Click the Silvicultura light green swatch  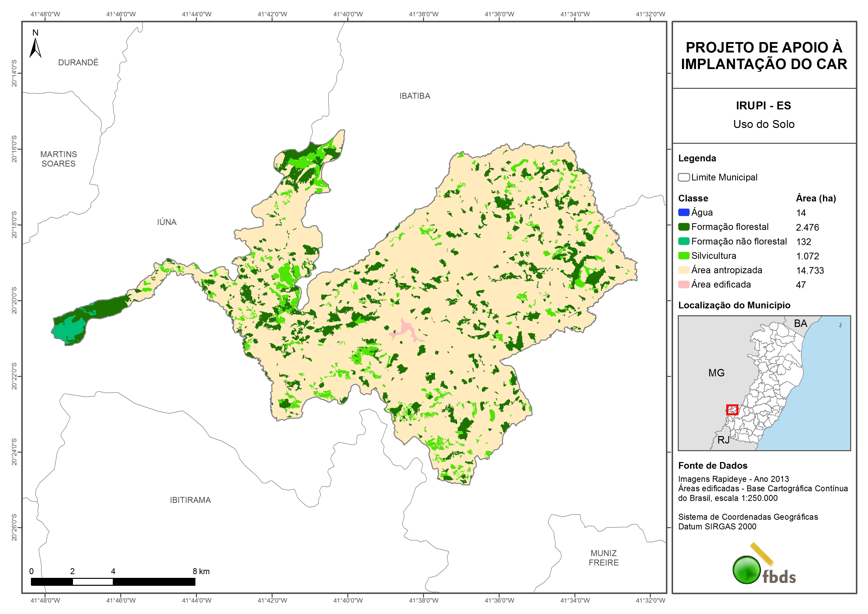(x=683, y=256)
